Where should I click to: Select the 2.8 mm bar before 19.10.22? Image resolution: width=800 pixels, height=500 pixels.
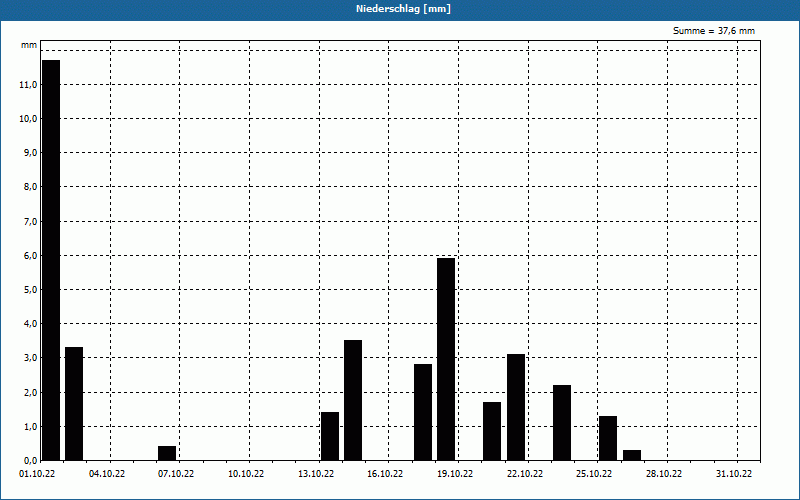423,412
